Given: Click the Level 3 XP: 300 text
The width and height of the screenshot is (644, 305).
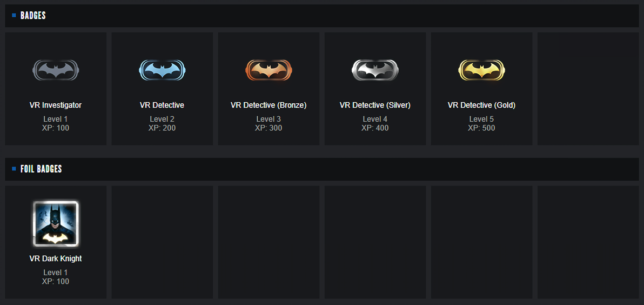Looking at the screenshot, I should pyautogui.click(x=269, y=124).
